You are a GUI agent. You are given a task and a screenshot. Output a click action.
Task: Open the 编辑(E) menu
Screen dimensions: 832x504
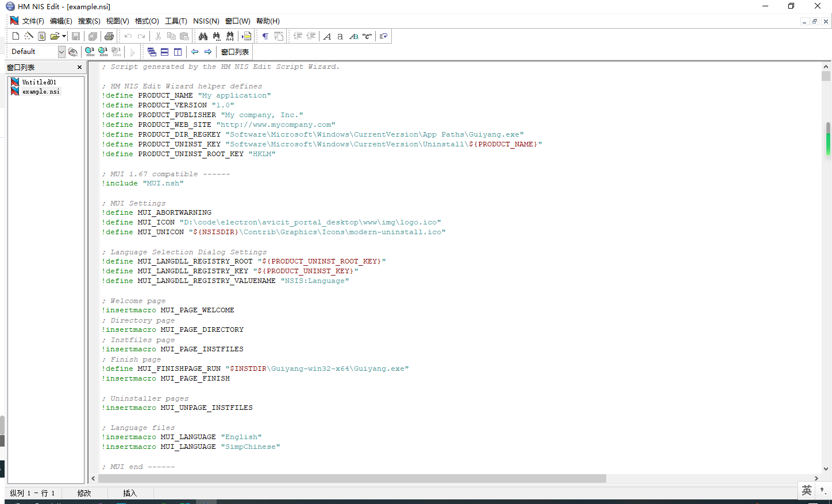[x=61, y=21]
